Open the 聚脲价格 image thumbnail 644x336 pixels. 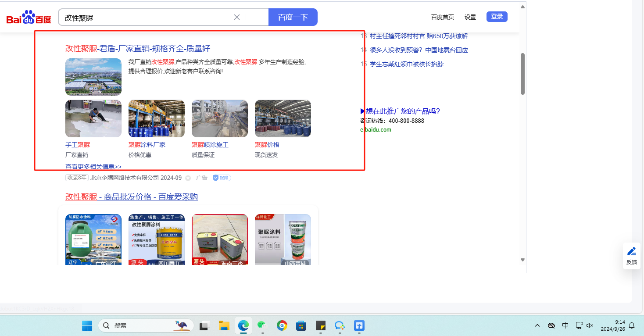pos(283,118)
